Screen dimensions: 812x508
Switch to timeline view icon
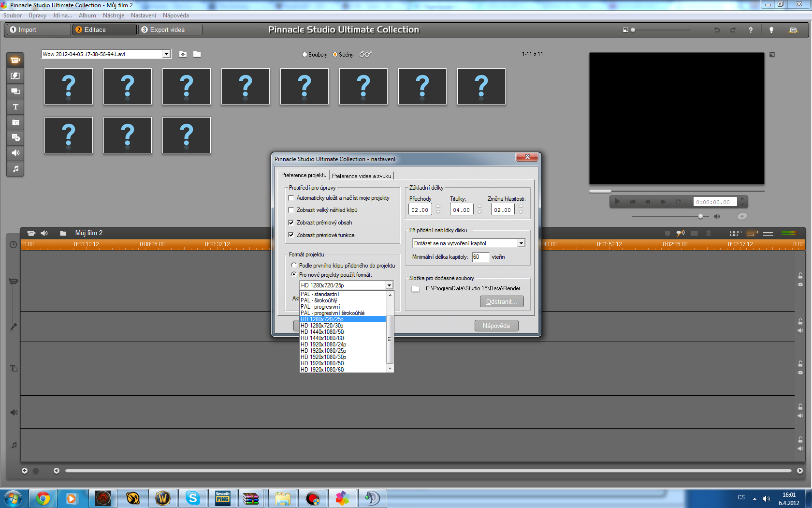(752, 233)
